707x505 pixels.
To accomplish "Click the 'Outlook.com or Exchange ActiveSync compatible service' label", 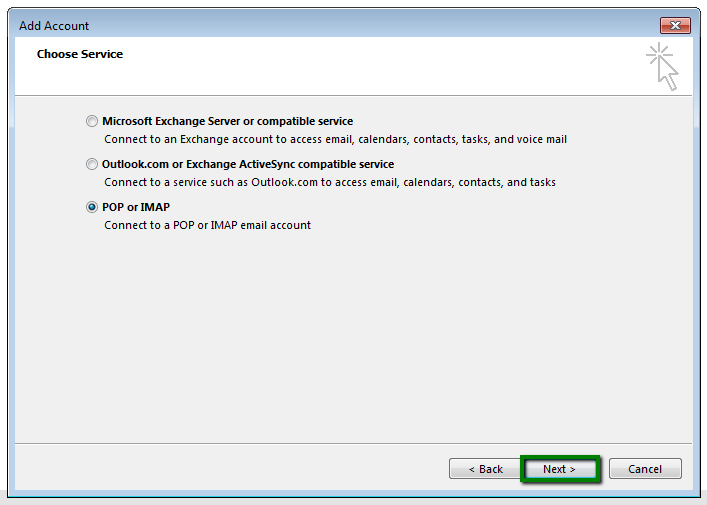I will (x=248, y=164).
